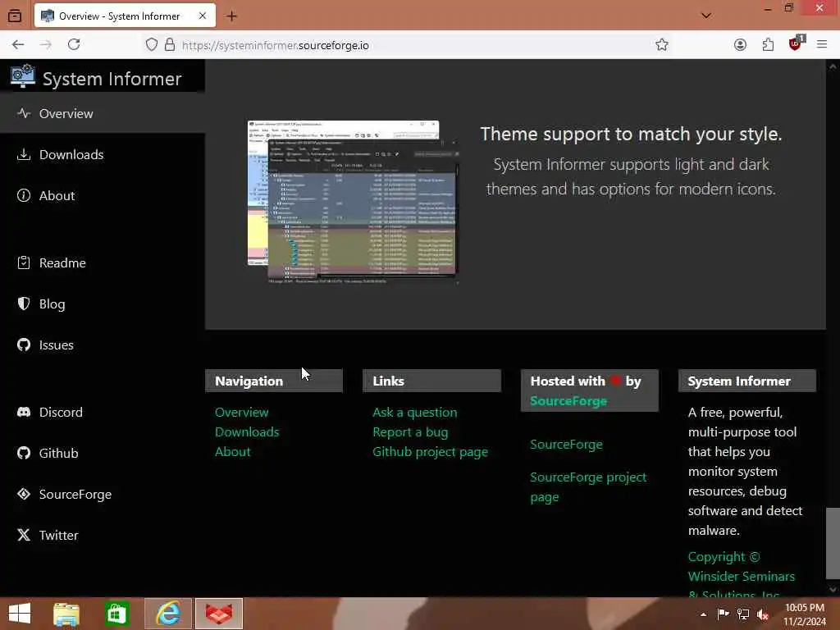Click the System Informer logo icon
Image resolution: width=840 pixels, height=630 pixels.
[22, 76]
